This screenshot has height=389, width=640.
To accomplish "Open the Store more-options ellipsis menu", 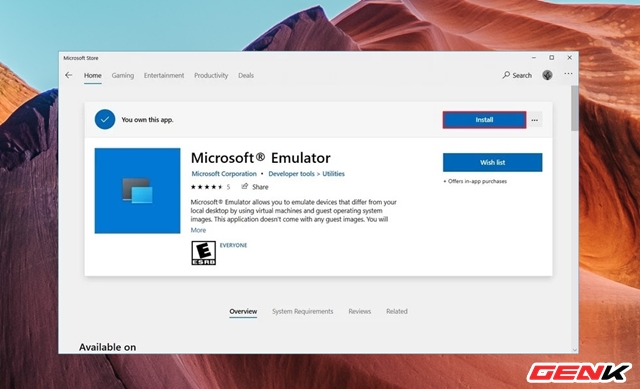I will [x=568, y=74].
